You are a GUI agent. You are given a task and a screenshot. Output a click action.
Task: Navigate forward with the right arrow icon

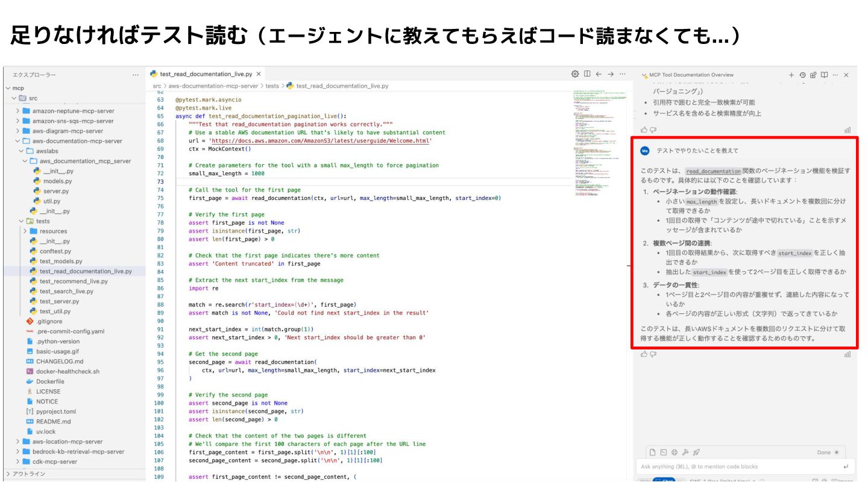coord(611,74)
